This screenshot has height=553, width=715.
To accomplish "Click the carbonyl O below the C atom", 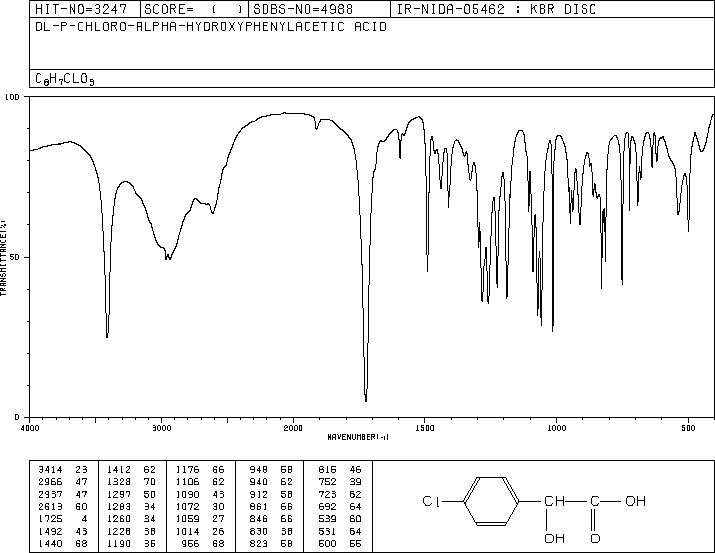I will click(595, 538).
